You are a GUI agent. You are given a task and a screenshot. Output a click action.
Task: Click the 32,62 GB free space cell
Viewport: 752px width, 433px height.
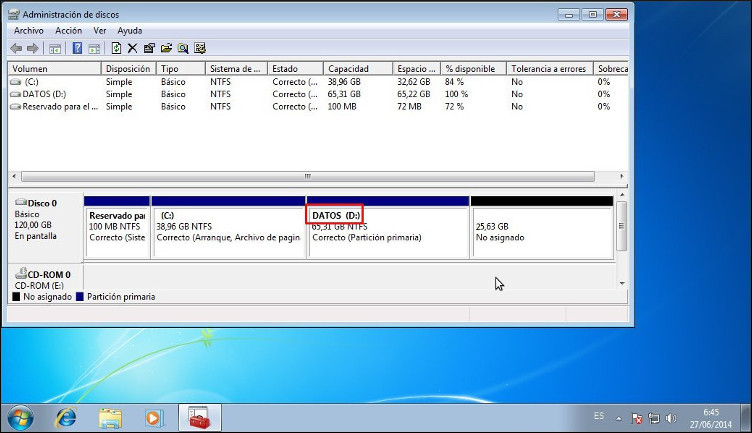(x=413, y=82)
